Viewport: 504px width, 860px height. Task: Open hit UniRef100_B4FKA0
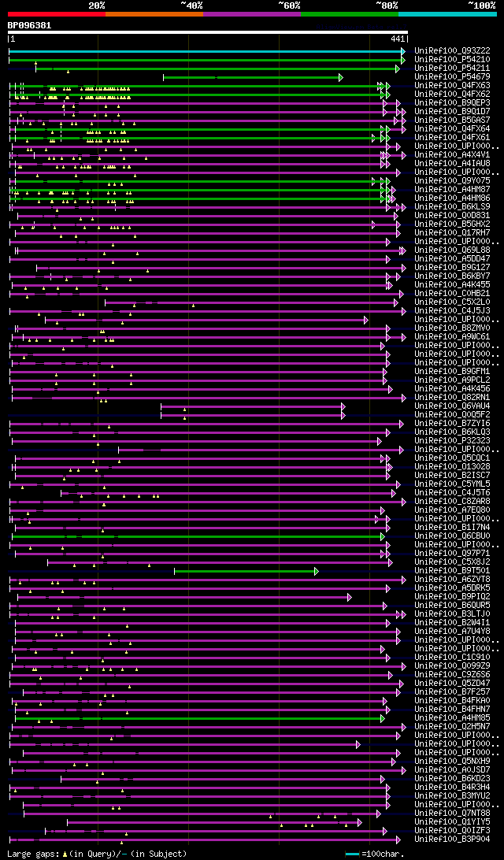[x=453, y=700]
